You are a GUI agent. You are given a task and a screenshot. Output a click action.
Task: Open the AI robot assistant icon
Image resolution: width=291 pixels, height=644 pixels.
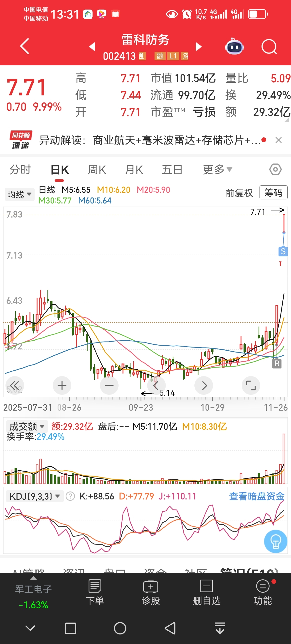[234, 47]
